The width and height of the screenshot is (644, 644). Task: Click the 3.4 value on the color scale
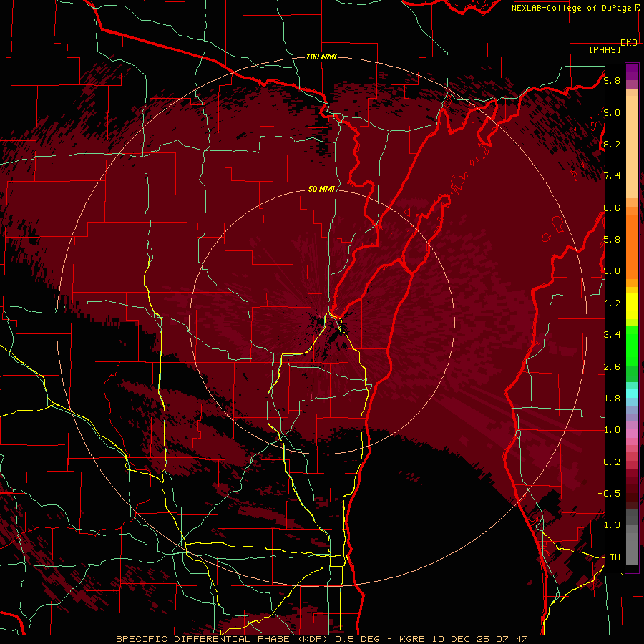612,335
